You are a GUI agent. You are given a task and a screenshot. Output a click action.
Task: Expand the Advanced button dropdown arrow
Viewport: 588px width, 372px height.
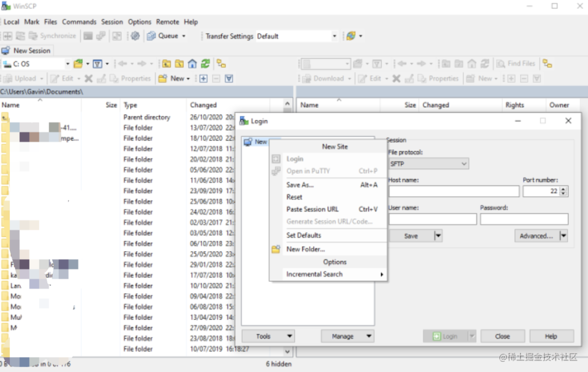(x=563, y=236)
